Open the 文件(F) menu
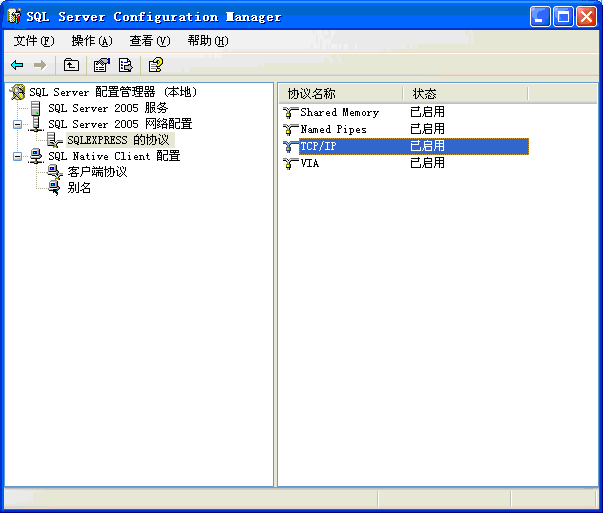 [x=34, y=41]
